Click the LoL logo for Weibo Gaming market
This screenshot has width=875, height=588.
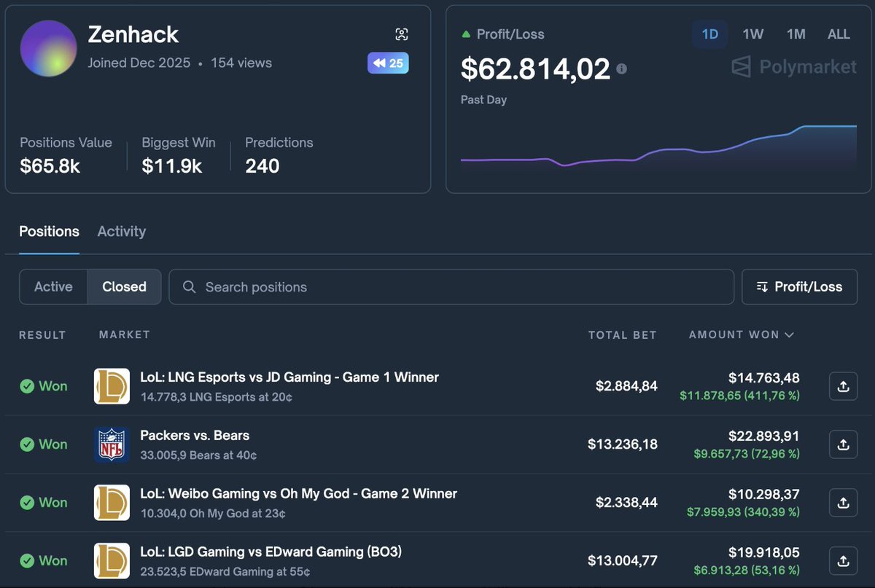pos(112,503)
